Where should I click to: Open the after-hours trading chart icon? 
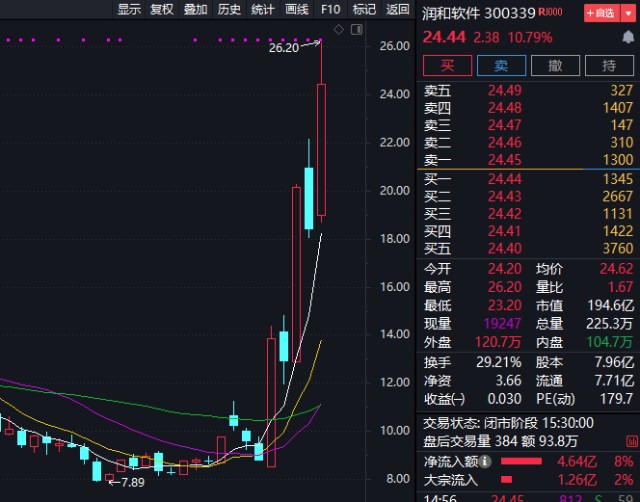(627, 441)
